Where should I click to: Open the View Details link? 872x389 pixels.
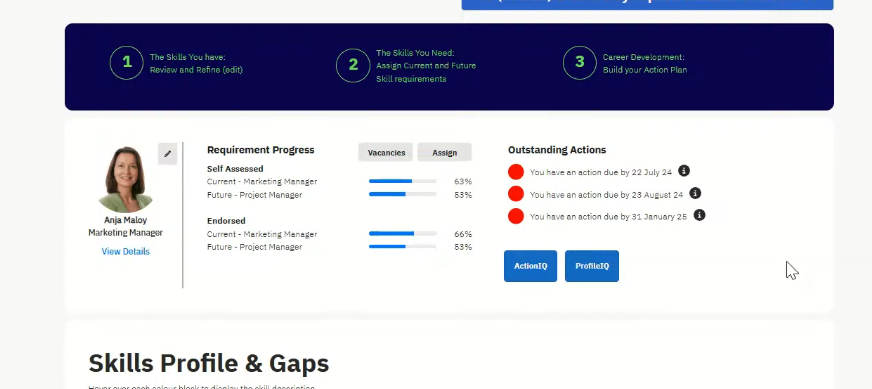(x=126, y=252)
